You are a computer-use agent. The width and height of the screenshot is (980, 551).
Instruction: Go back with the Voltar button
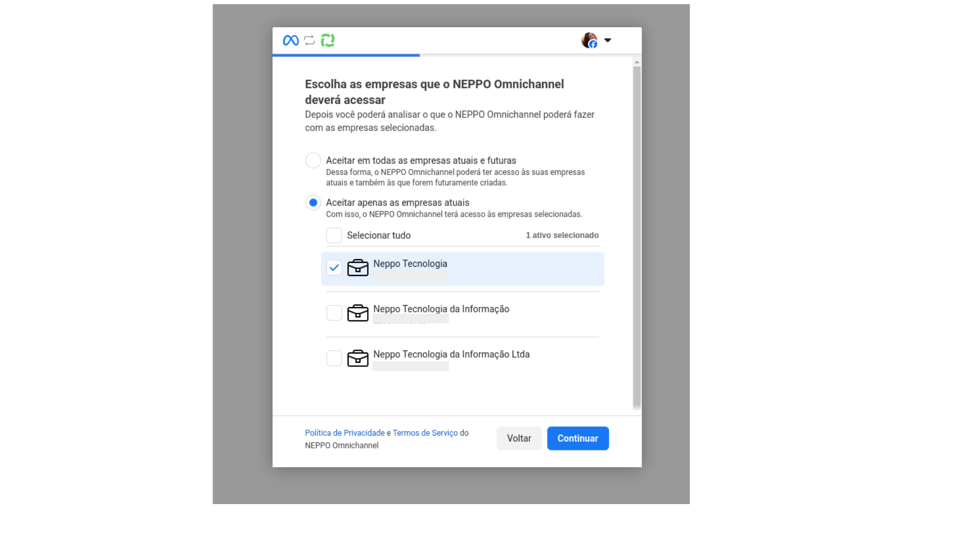click(x=519, y=438)
